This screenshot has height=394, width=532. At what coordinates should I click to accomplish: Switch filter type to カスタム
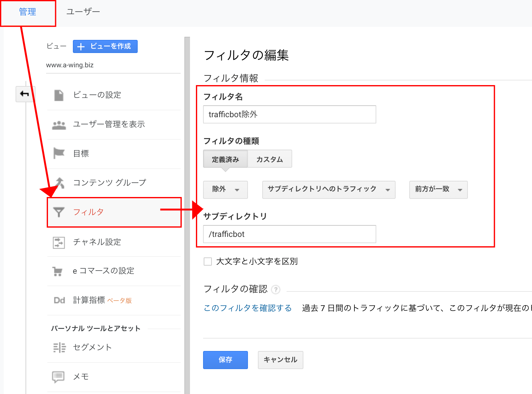pyautogui.click(x=270, y=159)
